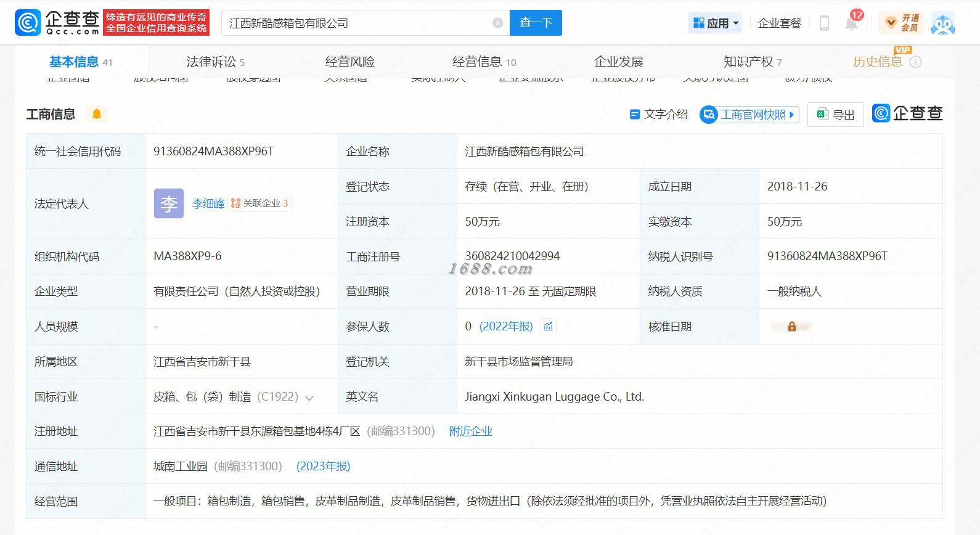Image resolution: width=980 pixels, height=535 pixels.
Task: Open the 应用 dropdown menu
Action: (x=715, y=23)
